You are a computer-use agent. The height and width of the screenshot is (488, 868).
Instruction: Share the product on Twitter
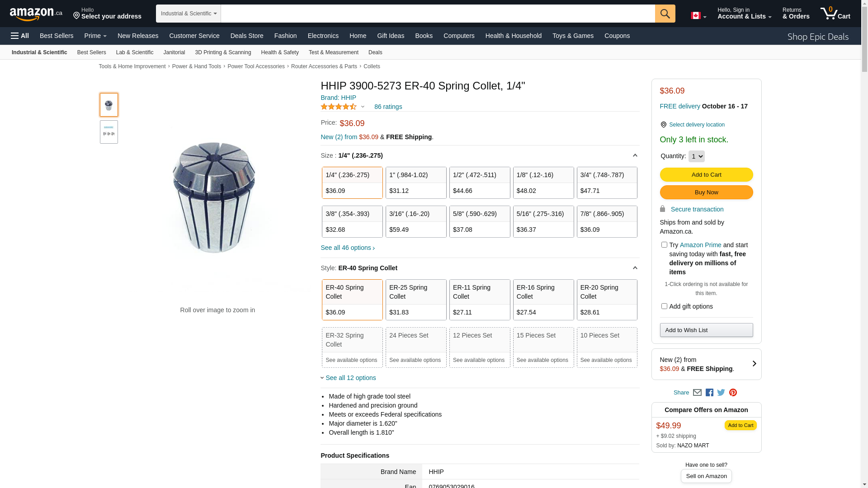(721, 393)
